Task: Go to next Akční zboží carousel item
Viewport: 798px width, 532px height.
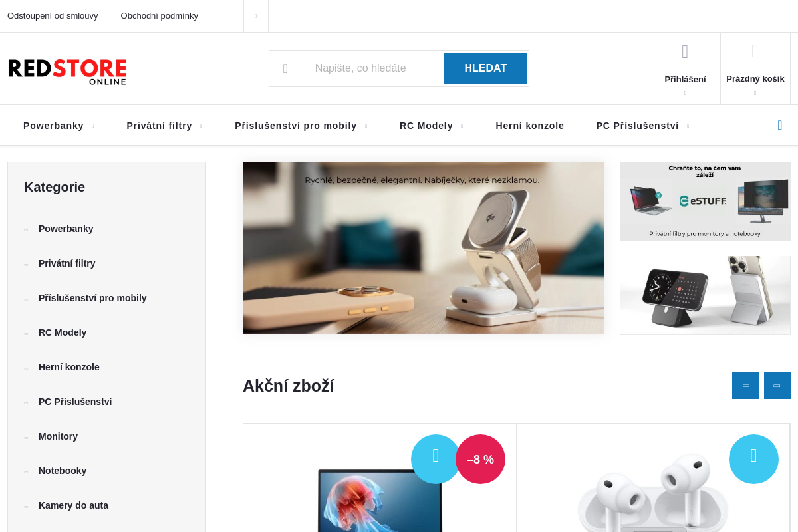Action: click(x=777, y=386)
